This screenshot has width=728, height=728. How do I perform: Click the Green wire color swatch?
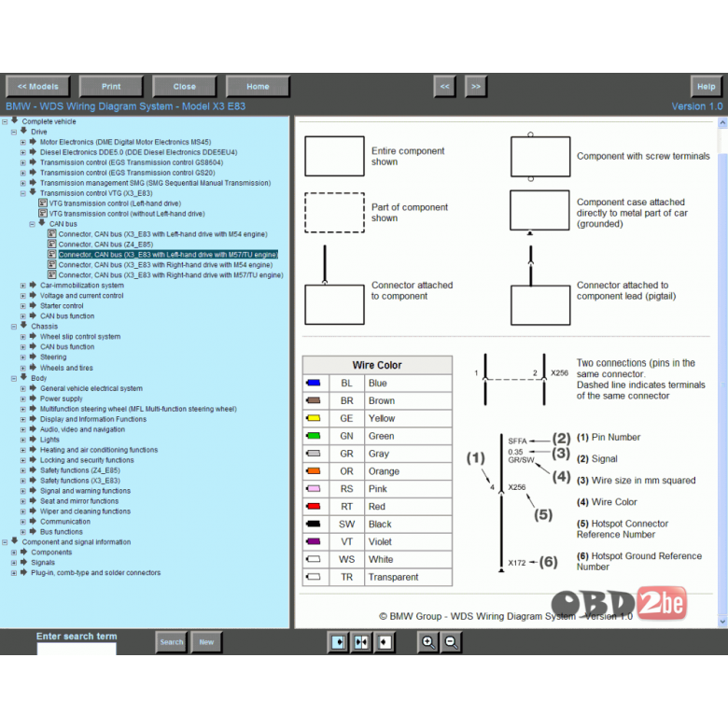click(314, 436)
